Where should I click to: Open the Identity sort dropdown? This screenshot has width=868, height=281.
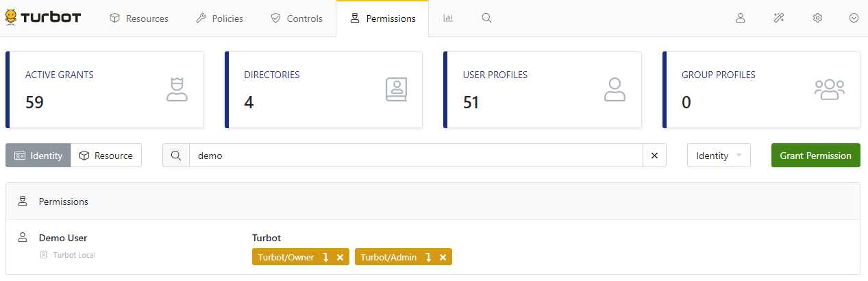click(719, 156)
